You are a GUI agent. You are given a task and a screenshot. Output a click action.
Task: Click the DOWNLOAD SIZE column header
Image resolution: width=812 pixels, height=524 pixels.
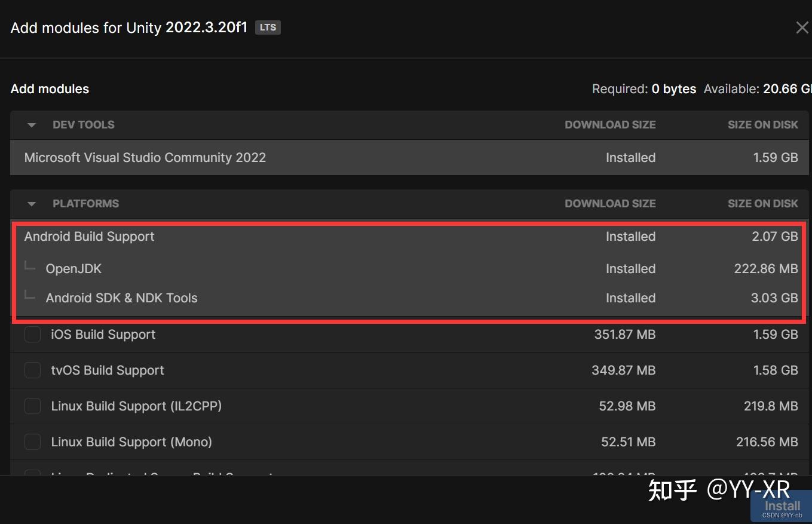pos(610,125)
